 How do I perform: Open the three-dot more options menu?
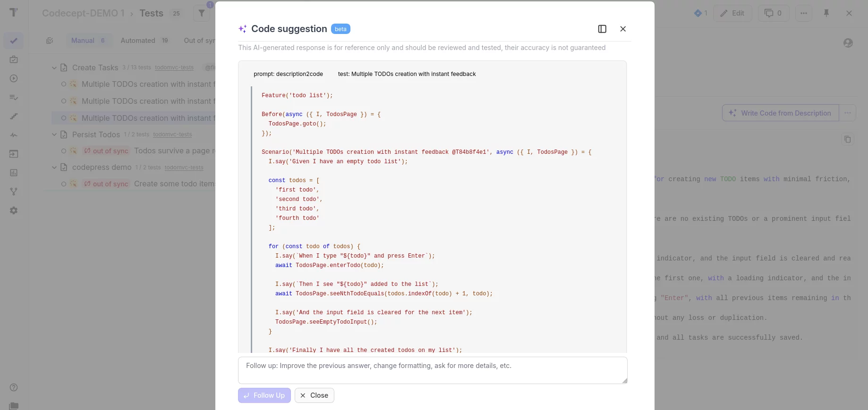coord(804,13)
